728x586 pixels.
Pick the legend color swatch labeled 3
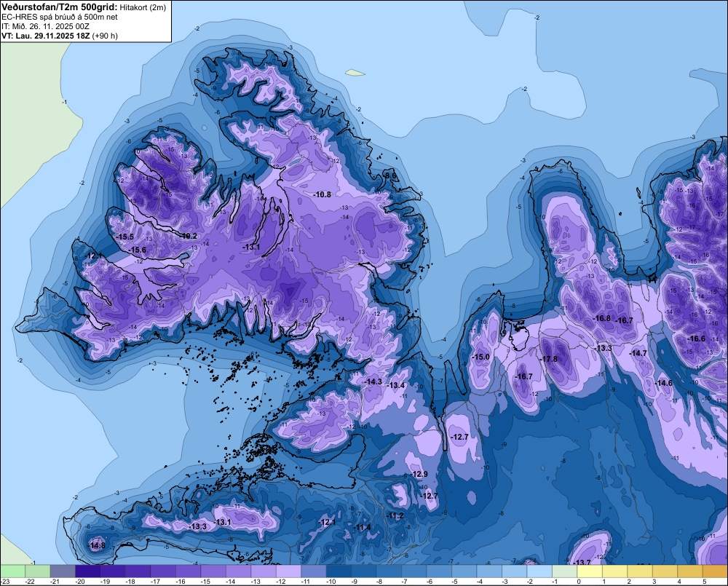click(x=665, y=571)
